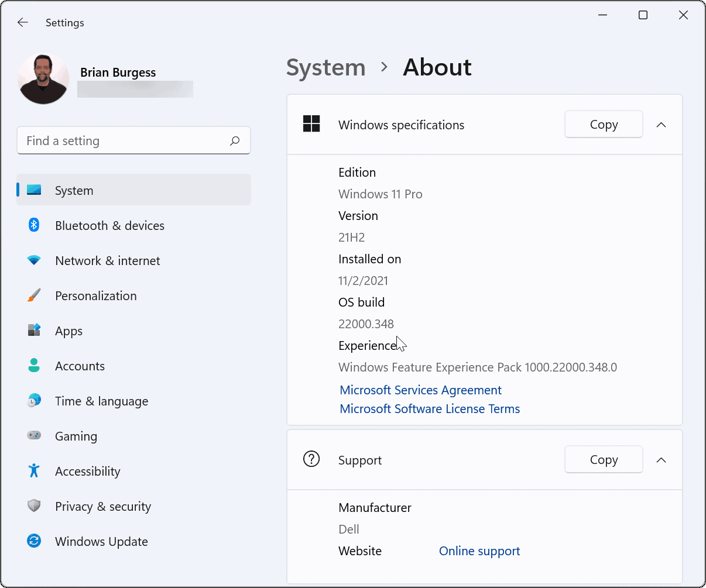Click the search magnifier icon

[235, 141]
